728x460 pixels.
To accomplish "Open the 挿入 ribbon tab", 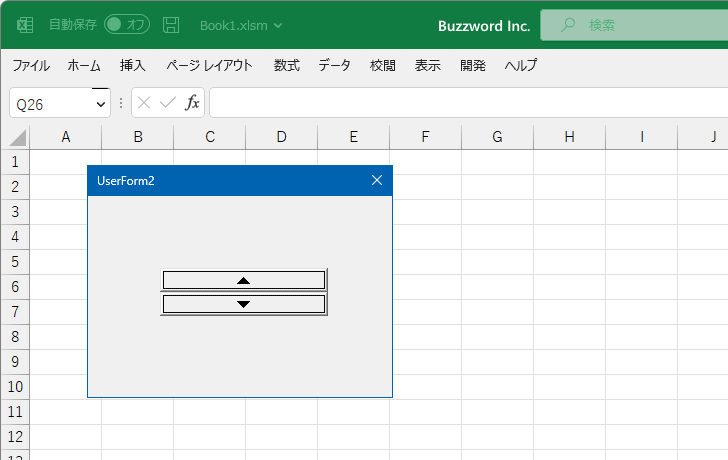I will (133, 65).
